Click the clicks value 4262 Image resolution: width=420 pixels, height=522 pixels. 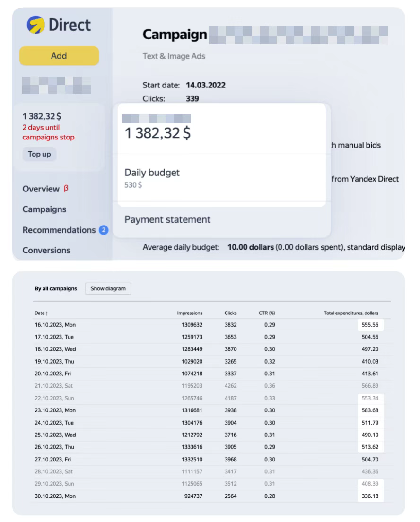pyautogui.click(x=230, y=386)
